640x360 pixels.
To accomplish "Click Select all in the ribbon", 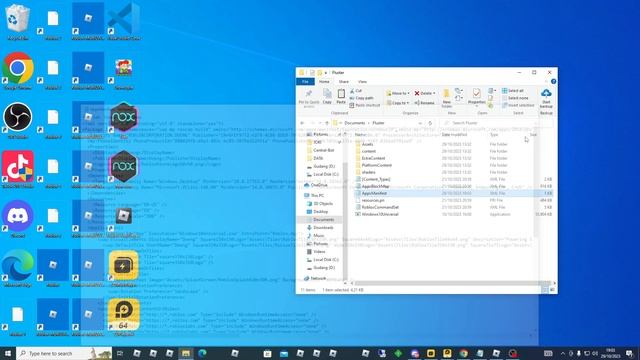I will pyautogui.click(x=513, y=91).
